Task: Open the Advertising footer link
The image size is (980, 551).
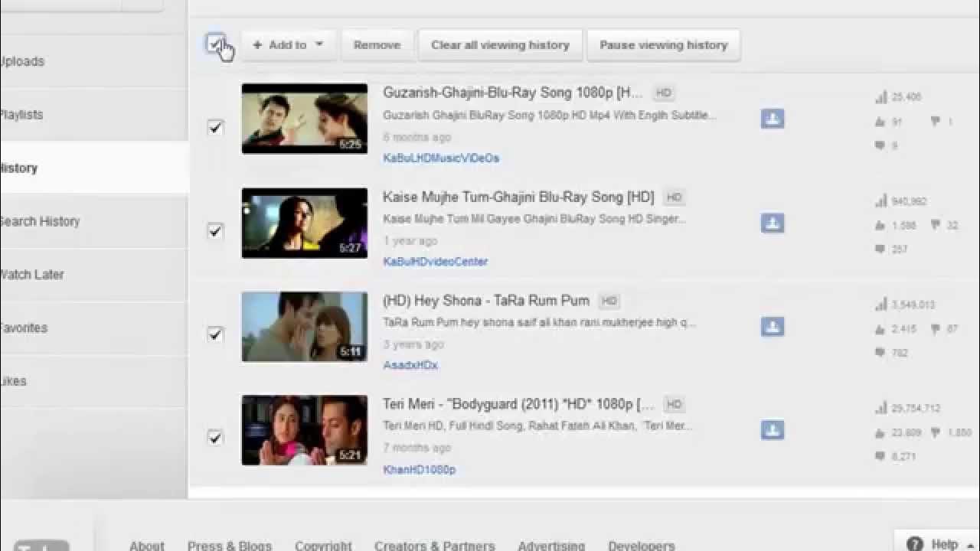Action: tap(551, 545)
